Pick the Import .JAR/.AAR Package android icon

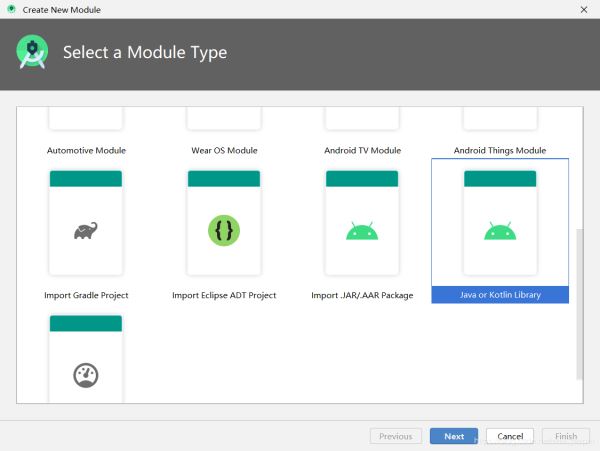pyautogui.click(x=362, y=231)
